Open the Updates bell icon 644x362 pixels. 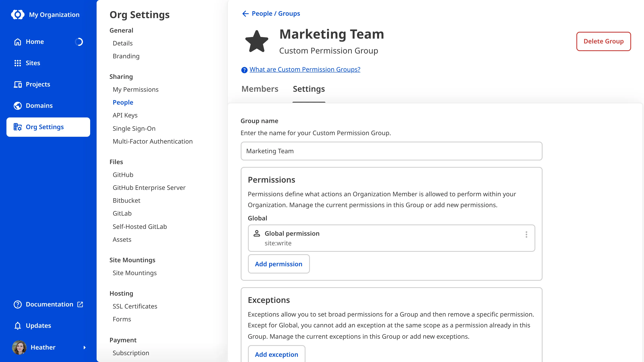coord(18,326)
